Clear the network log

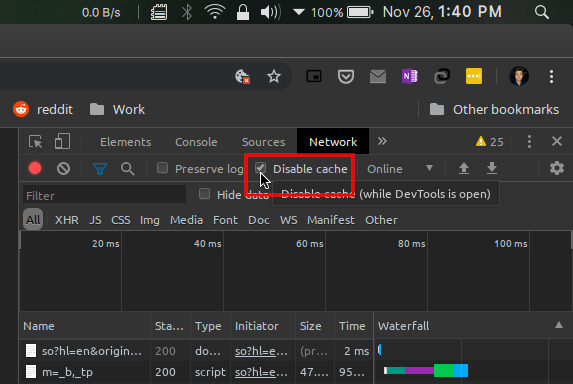(63, 168)
